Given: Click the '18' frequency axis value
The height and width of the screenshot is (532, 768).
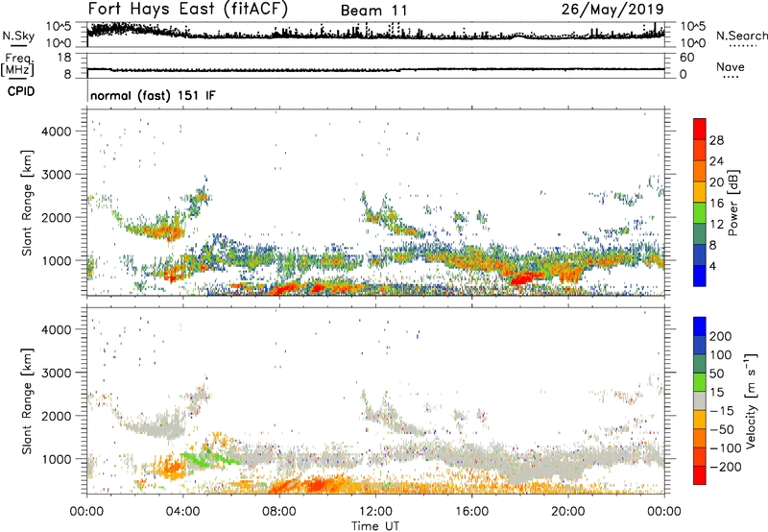Looking at the screenshot, I should pyautogui.click(x=64, y=58).
